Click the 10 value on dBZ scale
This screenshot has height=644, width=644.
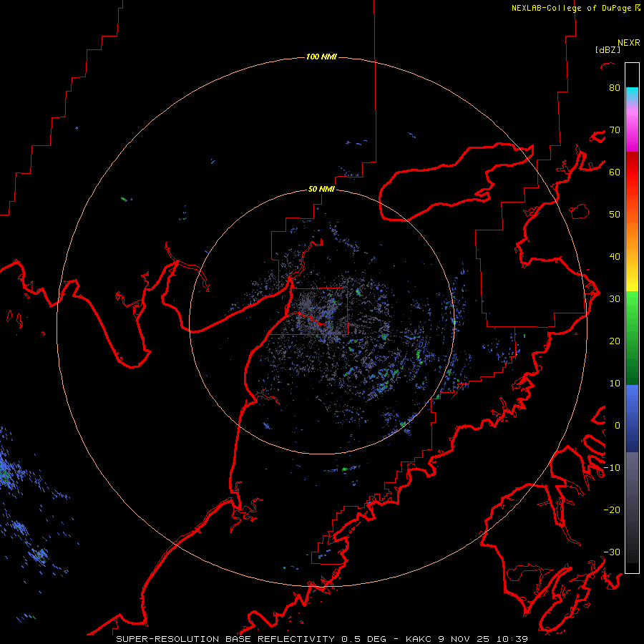(615, 384)
